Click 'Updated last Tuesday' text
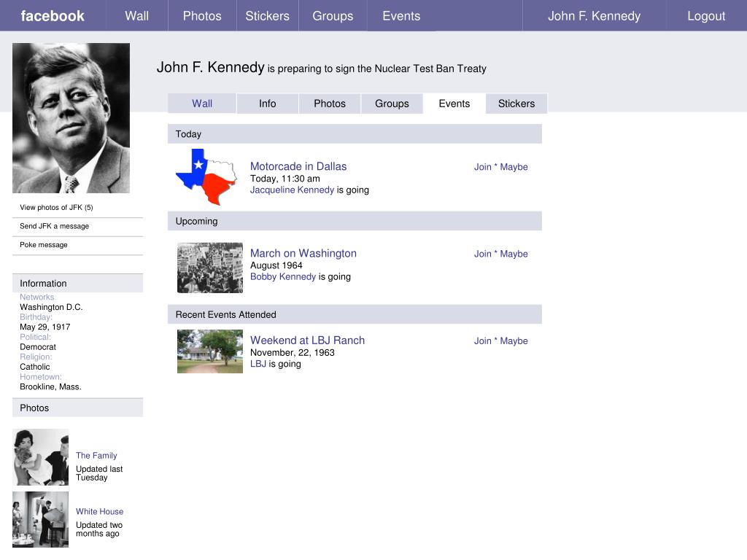The height and width of the screenshot is (560, 747). [x=99, y=472]
